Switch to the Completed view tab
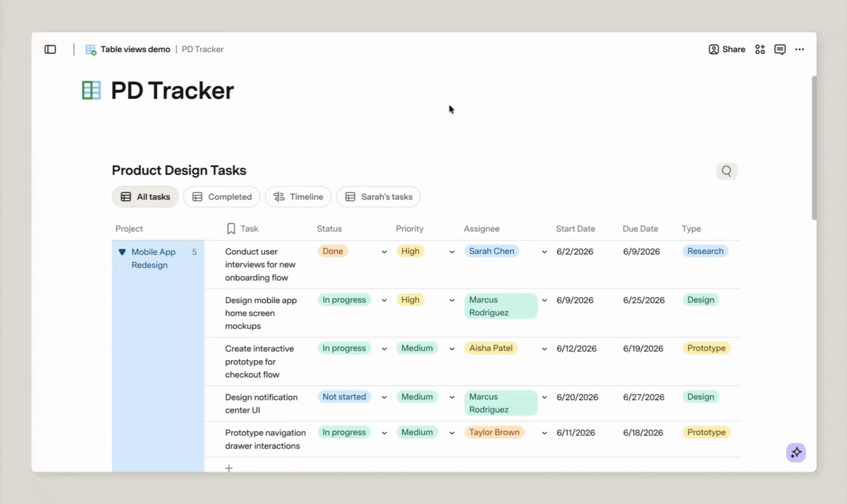Image resolution: width=847 pixels, height=504 pixels. point(222,197)
